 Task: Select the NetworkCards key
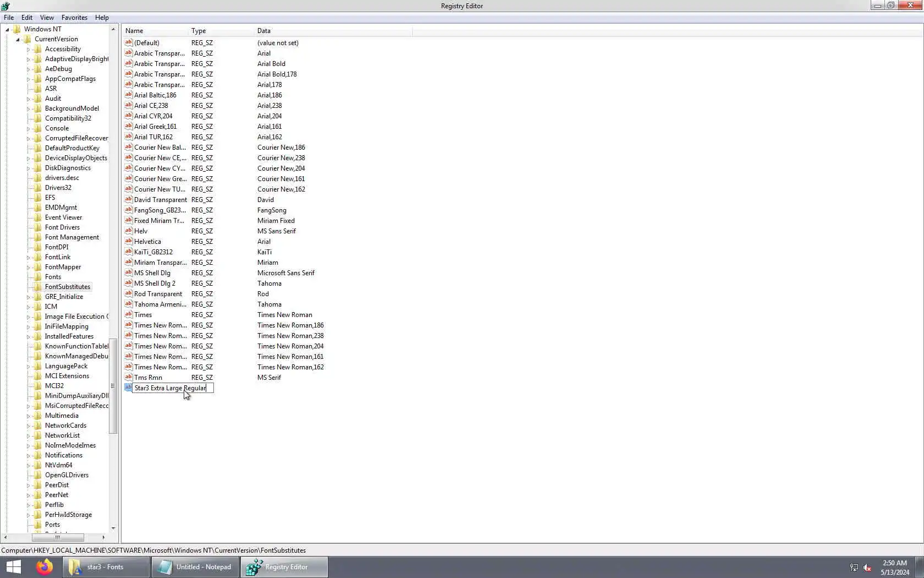click(65, 426)
